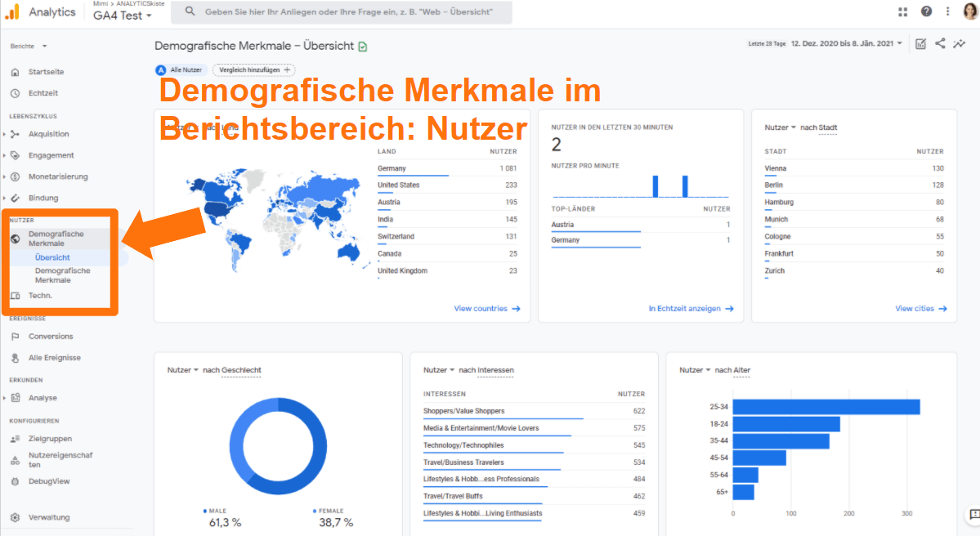Viewport: 980px width, 536px height.
Task: Open DebugView in the sidebar
Action: 15,481
